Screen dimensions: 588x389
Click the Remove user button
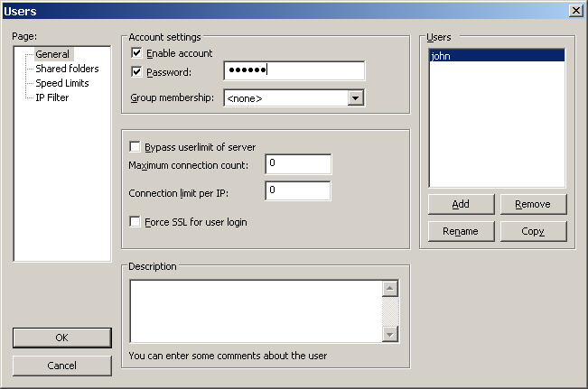pyautogui.click(x=533, y=204)
